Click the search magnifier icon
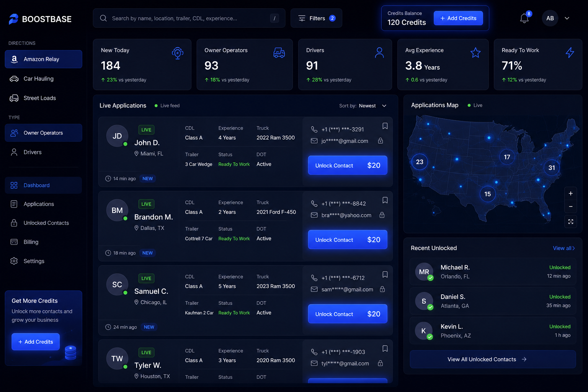The width and height of the screenshot is (588, 392). (103, 18)
